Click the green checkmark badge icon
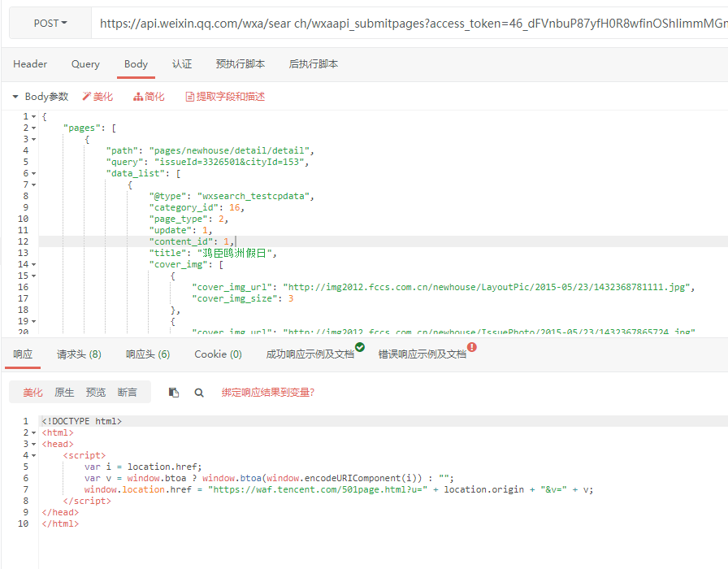The image size is (728, 569). [x=359, y=347]
